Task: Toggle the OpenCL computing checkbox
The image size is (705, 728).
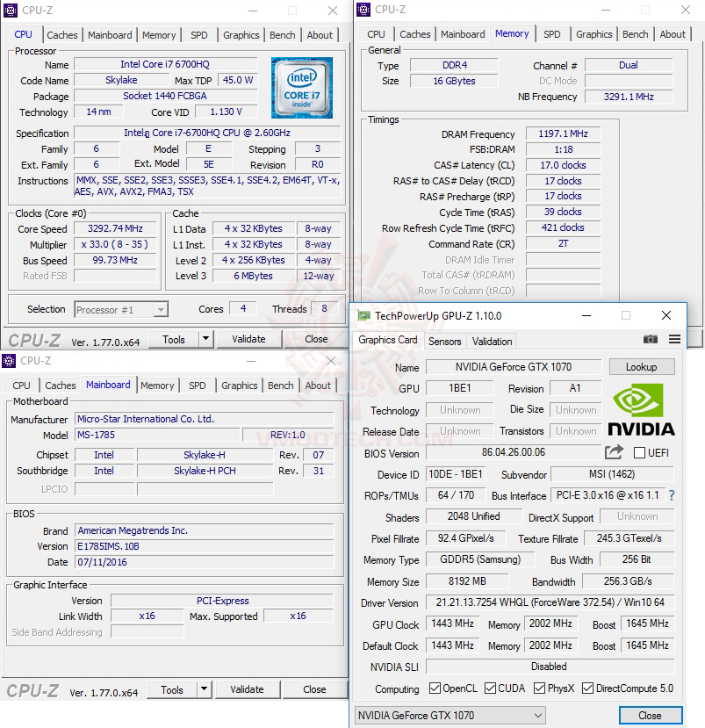Action: coord(435,688)
